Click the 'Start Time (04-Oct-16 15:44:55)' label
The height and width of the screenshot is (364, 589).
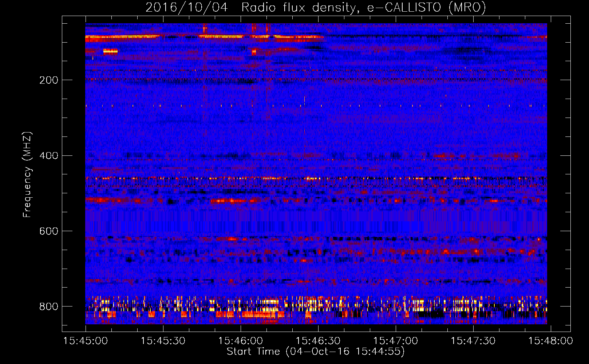(x=316, y=352)
